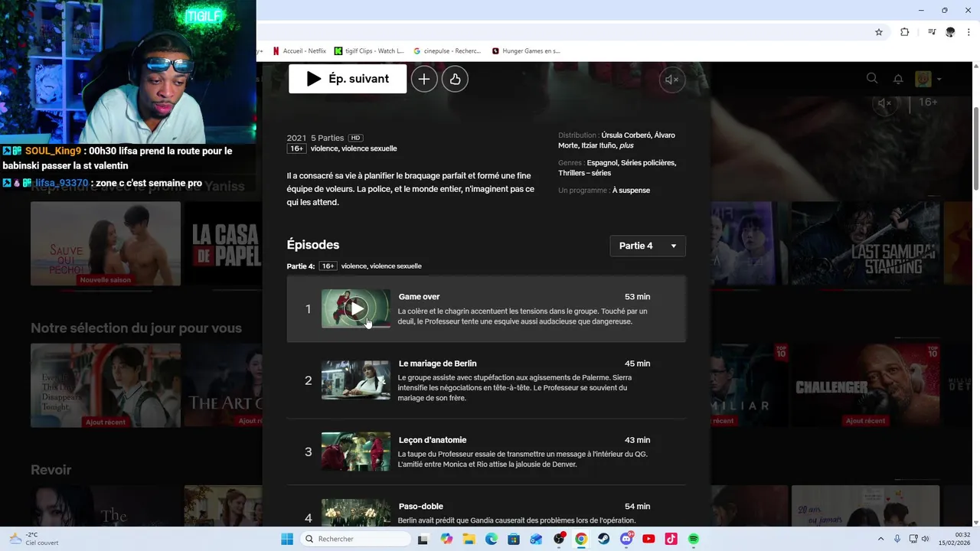980x551 pixels.
Task: Add the series to My List
Action: pos(424,79)
